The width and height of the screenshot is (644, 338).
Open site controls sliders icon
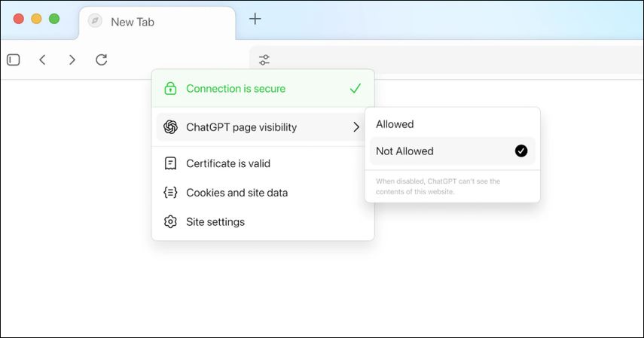click(x=264, y=60)
